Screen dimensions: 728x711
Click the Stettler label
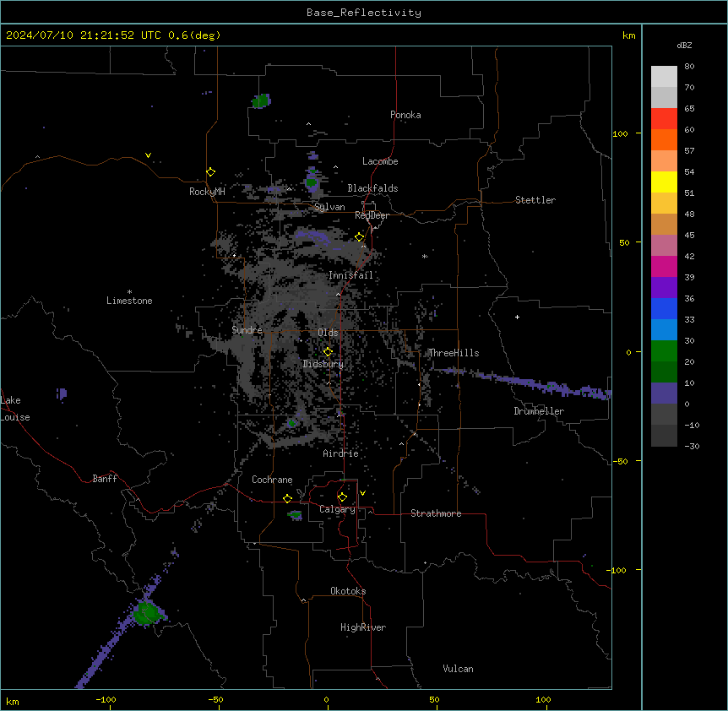tap(535, 200)
